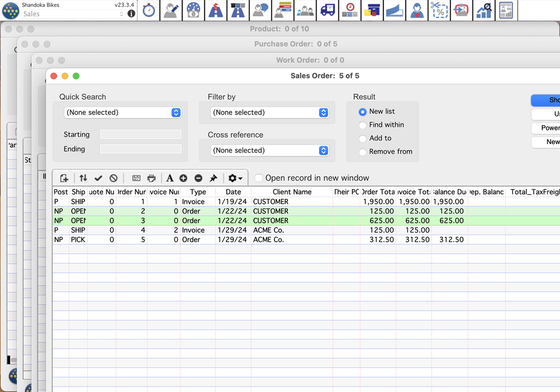Open the new record icon above the table
Image resolution: width=560 pixels, height=392 pixels.
63,178
